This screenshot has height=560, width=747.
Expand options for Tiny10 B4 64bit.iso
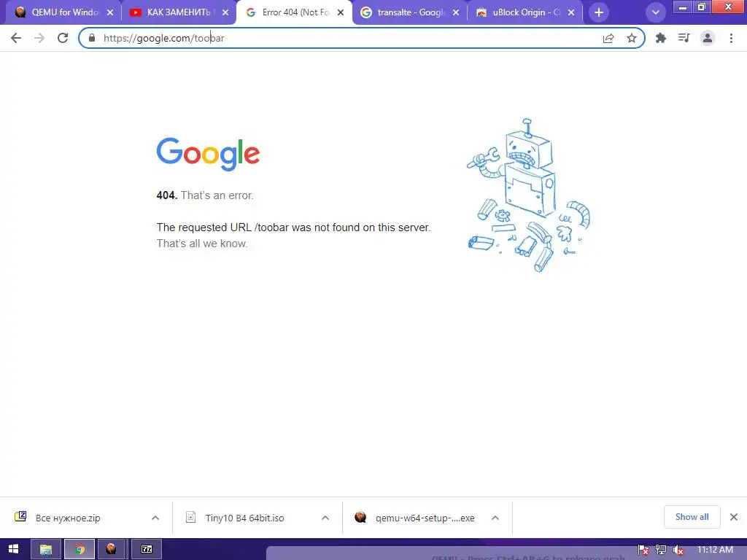click(x=325, y=518)
